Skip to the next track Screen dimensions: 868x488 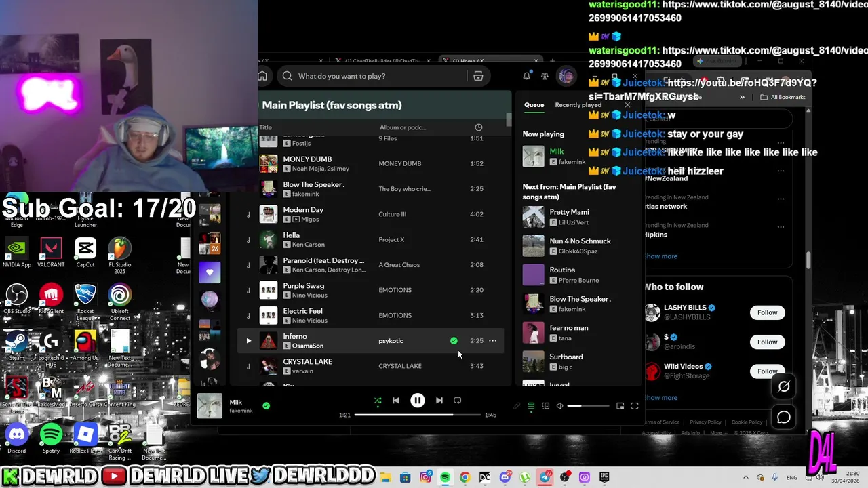439,401
